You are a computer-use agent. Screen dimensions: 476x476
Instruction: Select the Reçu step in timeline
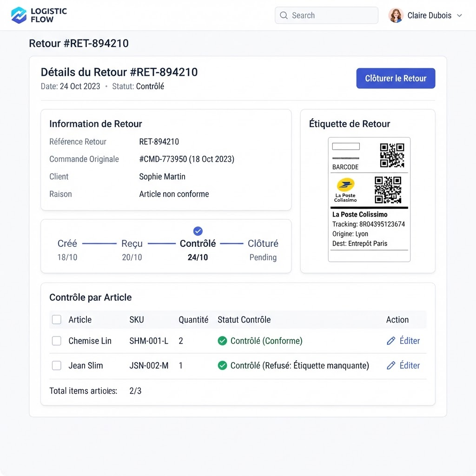point(132,244)
